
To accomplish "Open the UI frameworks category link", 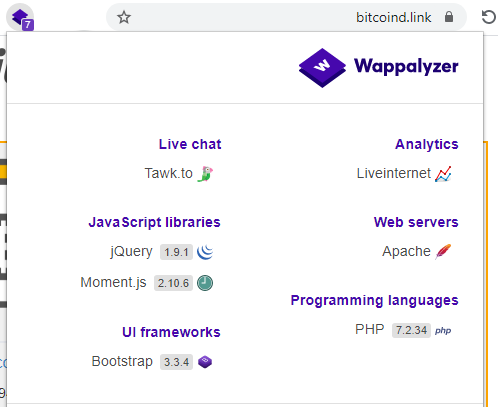I will point(171,332).
